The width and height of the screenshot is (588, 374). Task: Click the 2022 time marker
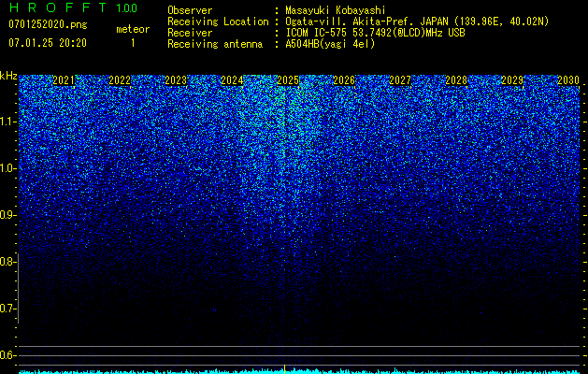click(120, 80)
